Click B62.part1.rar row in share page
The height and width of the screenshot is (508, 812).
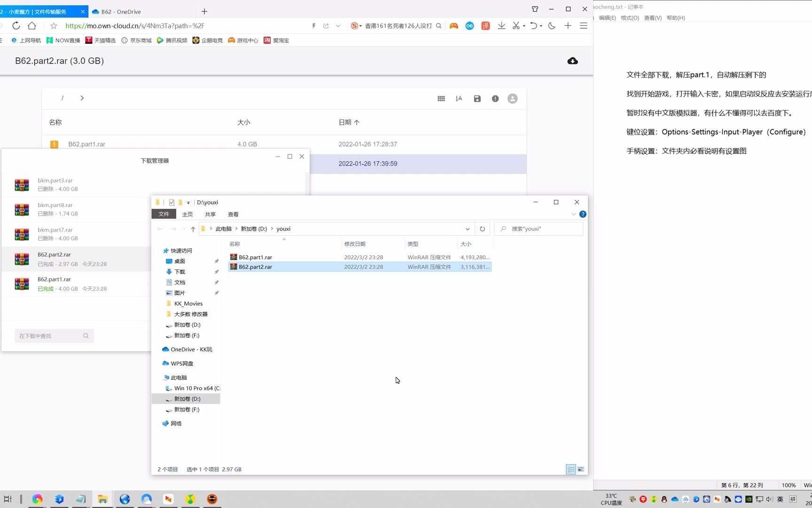click(284, 144)
